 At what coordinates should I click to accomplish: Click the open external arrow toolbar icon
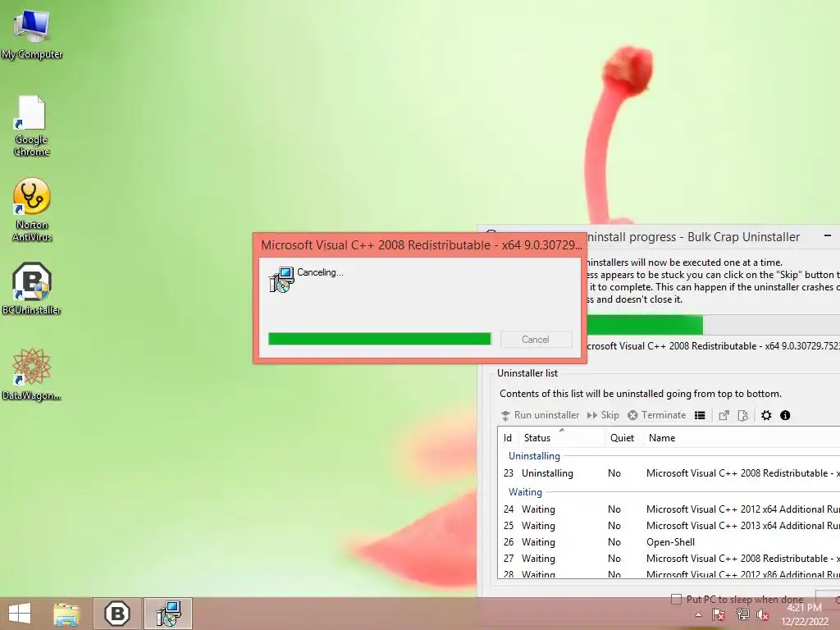pyautogui.click(x=724, y=415)
